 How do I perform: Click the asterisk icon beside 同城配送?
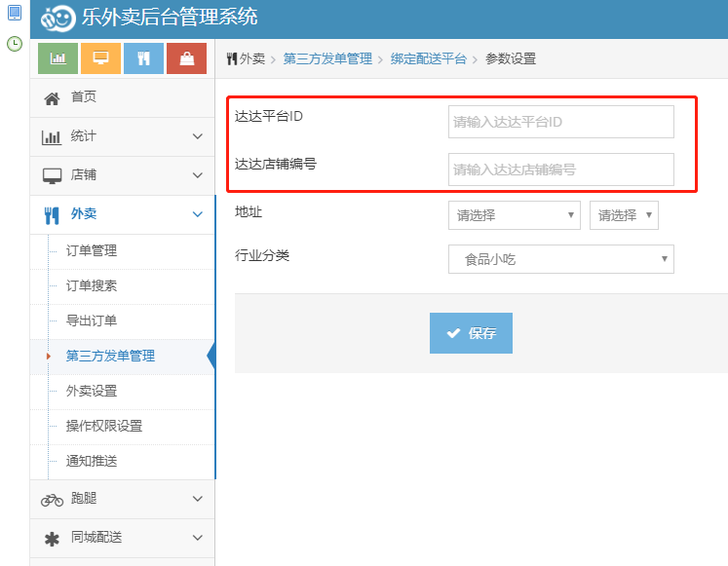pyautogui.click(x=52, y=539)
